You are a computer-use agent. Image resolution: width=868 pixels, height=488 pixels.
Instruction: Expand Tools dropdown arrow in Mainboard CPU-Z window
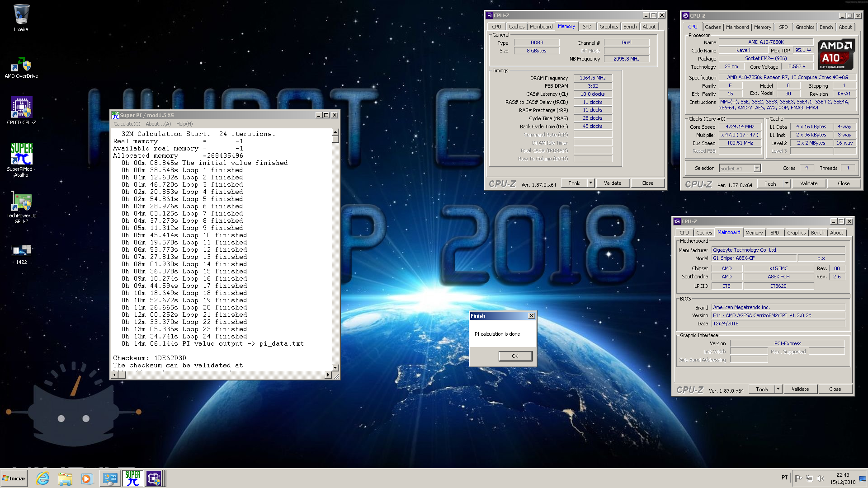point(778,389)
